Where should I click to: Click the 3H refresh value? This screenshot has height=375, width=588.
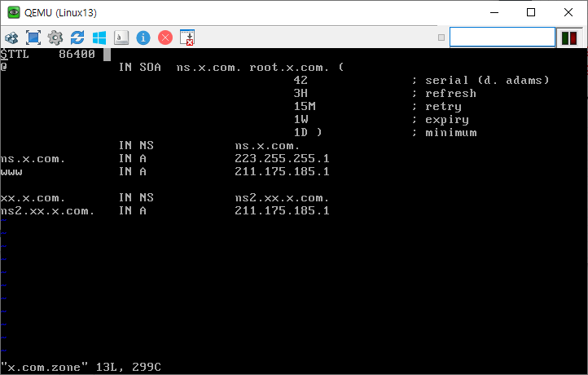click(301, 93)
